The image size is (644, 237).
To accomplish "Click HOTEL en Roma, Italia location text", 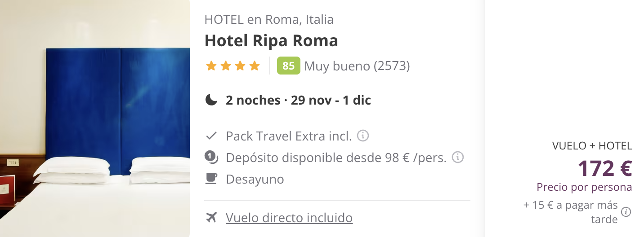I will point(269,20).
